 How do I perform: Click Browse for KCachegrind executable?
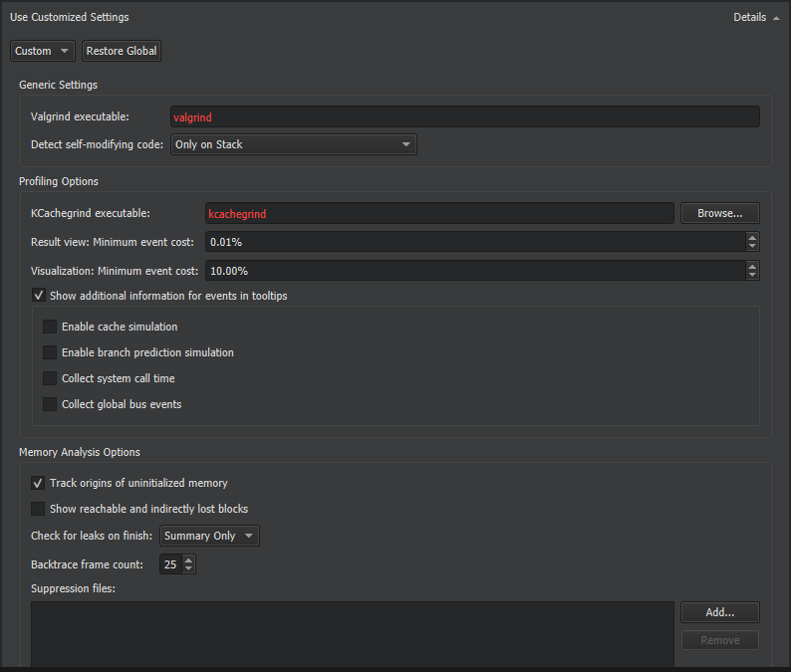(719, 214)
